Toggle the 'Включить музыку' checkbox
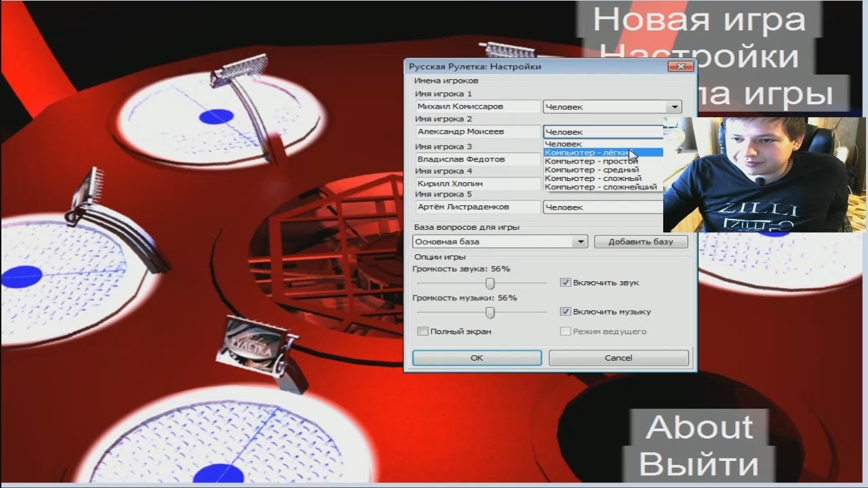Screen dimensions: 868x488 [x=566, y=312]
